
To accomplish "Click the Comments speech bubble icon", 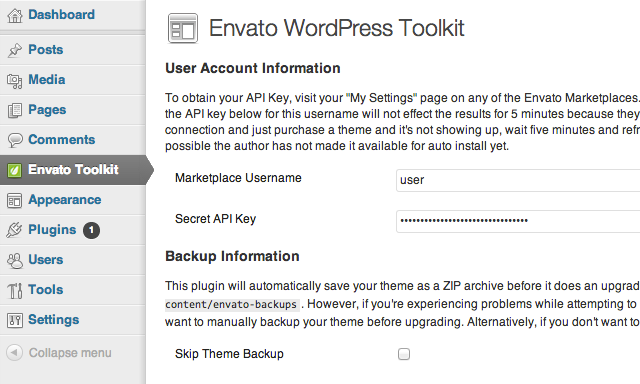I will coord(15,140).
